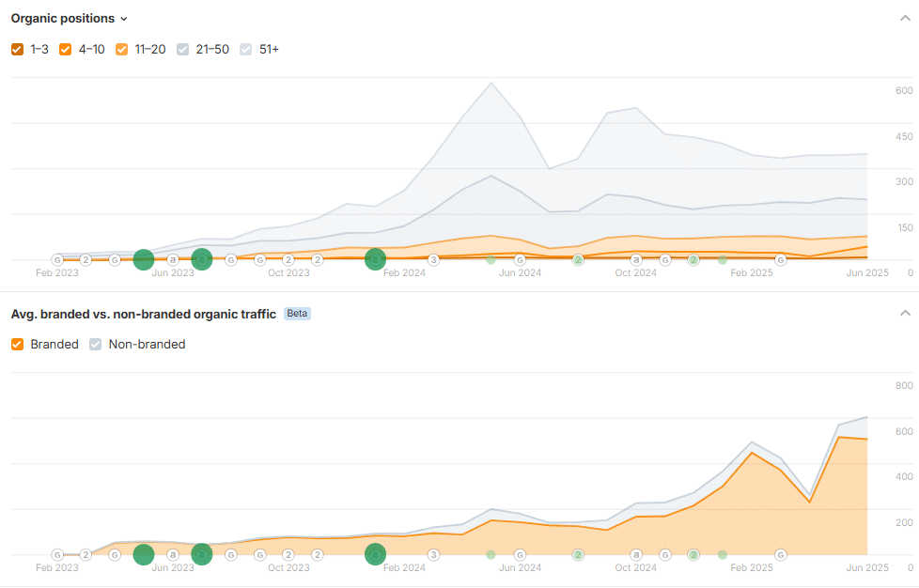
Task: Click G marker right of Feb 2025 in Organic positions chart
Action: (x=780, y=259)
